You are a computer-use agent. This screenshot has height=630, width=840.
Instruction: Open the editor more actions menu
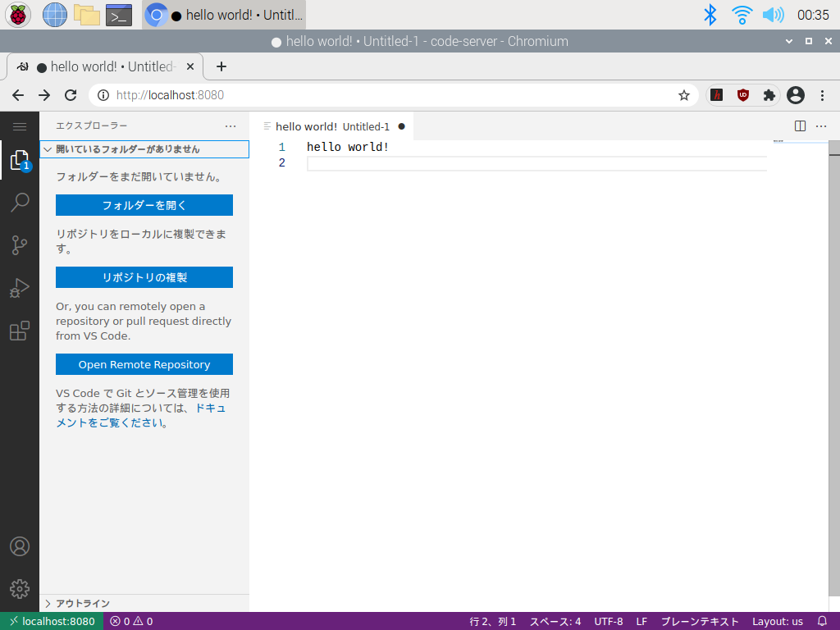821,126
